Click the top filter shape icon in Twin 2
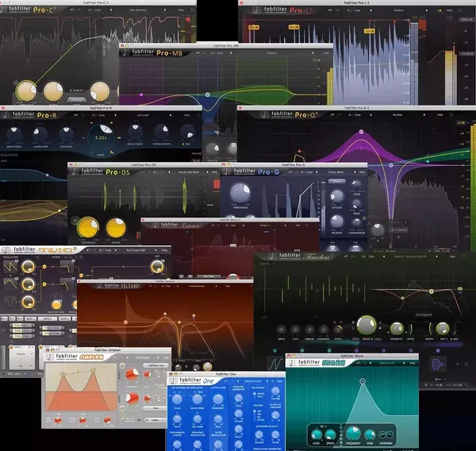 pyautogui.click(x=67, y=267)
